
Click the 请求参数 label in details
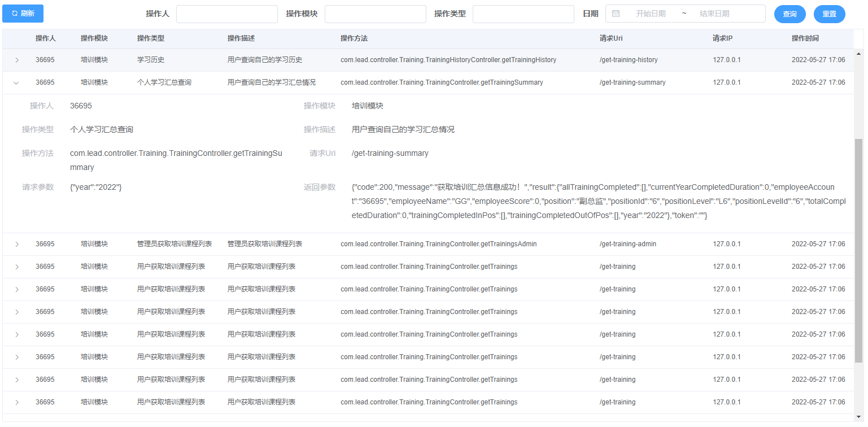pos(38,187)
